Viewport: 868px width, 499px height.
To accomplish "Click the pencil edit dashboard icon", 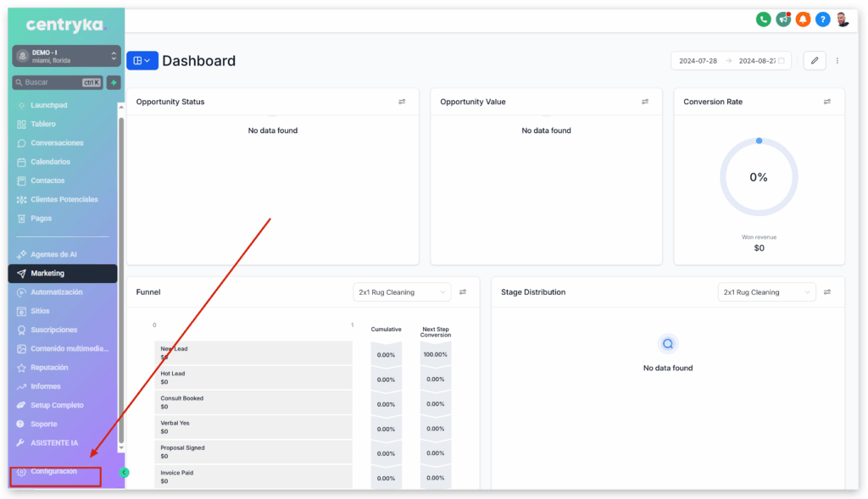I will [814, 60].
